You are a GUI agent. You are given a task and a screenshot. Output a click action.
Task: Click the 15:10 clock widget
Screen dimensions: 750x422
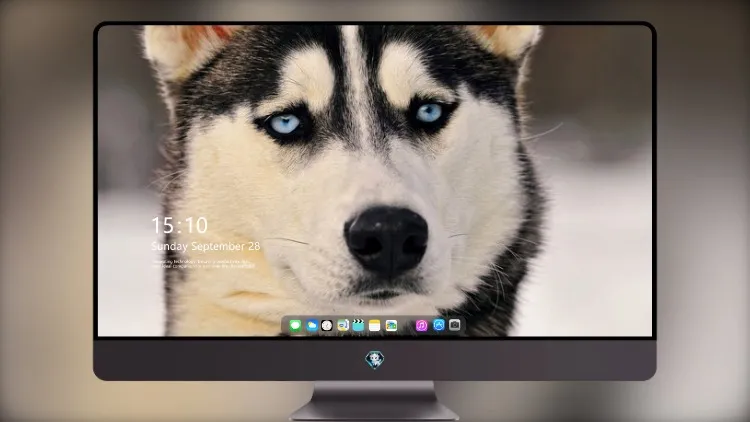pos(179,225)
